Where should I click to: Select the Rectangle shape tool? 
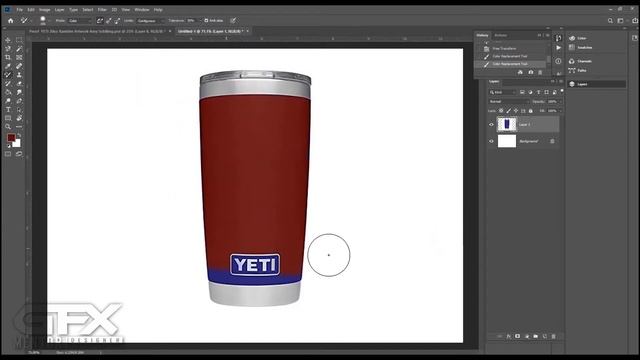click(x=8, y=118)
